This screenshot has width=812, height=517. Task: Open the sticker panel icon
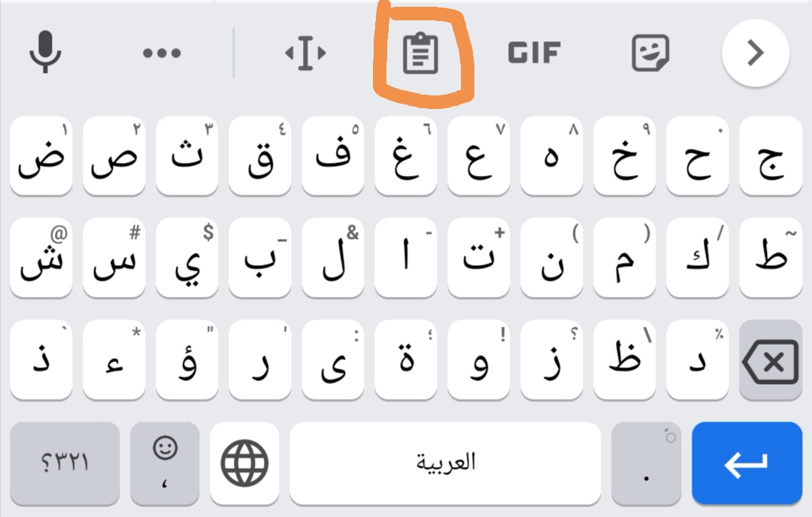(650, 53)
